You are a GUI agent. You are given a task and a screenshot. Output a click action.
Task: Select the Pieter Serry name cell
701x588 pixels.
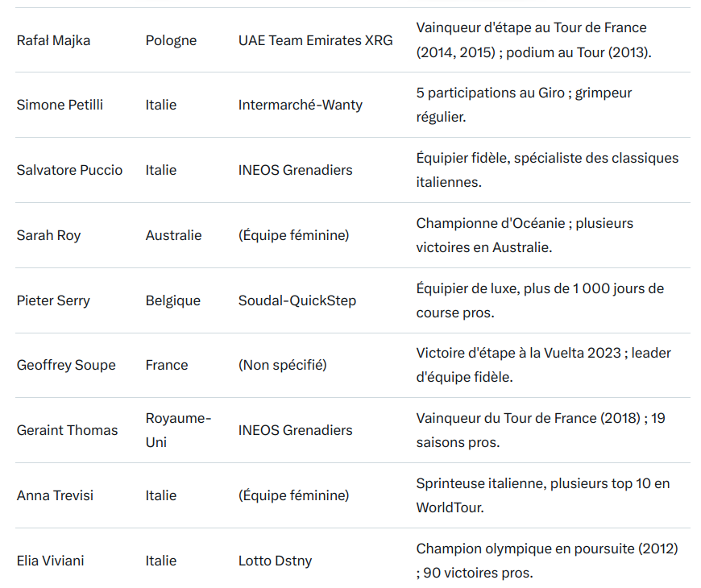[53, 300]
